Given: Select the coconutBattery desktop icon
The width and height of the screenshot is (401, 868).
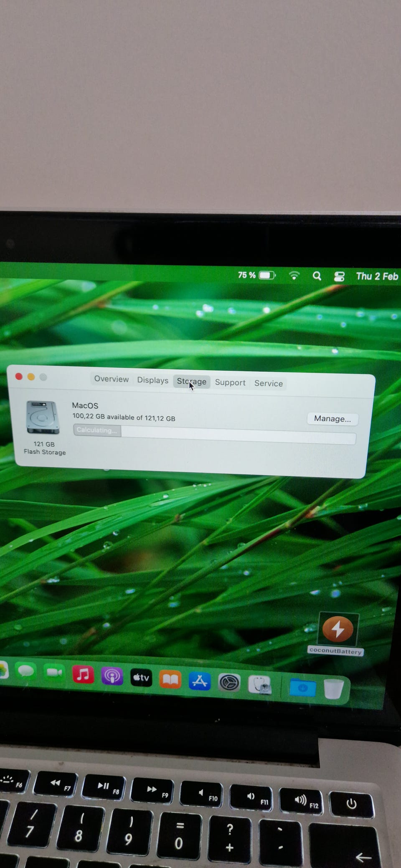Looking at the screenshot, I should (x=338, y=629).
